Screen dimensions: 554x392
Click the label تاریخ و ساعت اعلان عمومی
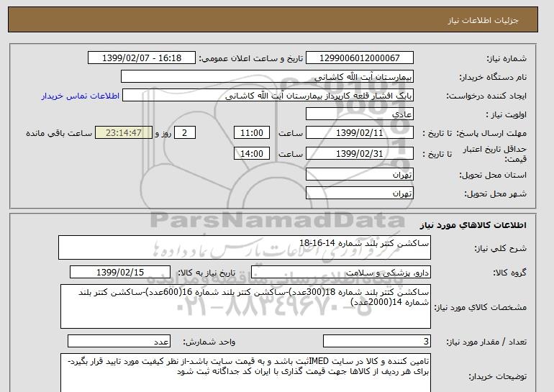click(251, 58)
